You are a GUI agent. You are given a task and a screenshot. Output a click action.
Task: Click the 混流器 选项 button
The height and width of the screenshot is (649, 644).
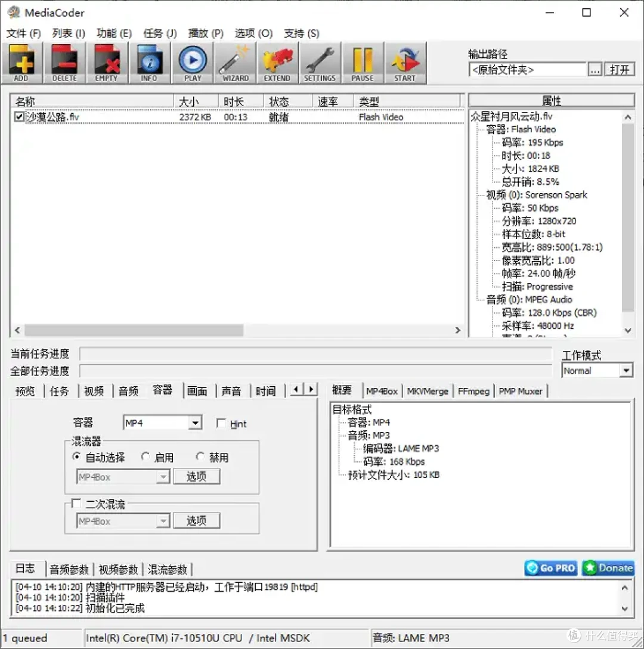[x=196, y=476]
